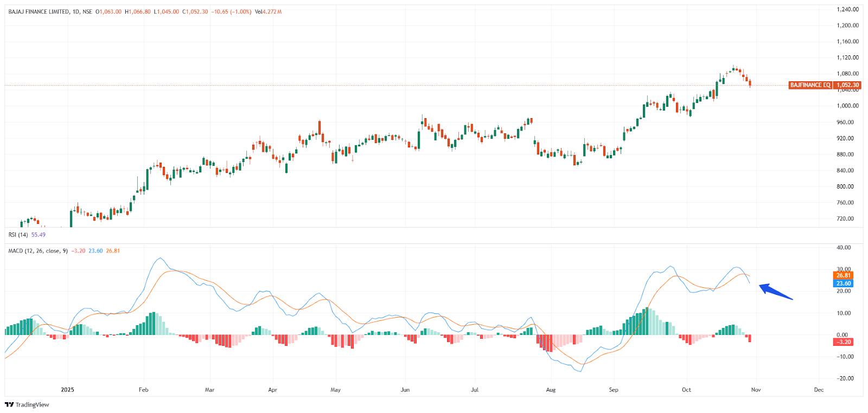Viewport: 868px width, 413px height.
Task: Click the RSI value 55.49
Action: [x=39, y=235]
